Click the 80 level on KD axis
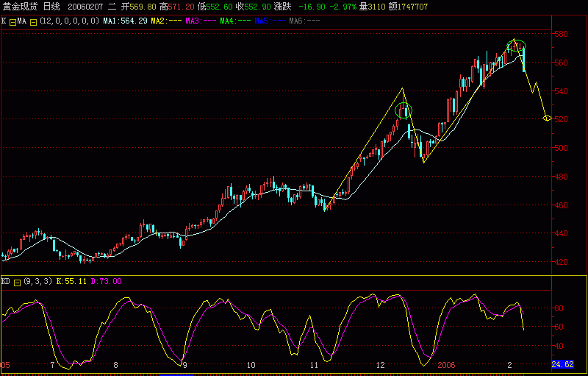The width and height of the screenshot is (588, 376). 559,308
